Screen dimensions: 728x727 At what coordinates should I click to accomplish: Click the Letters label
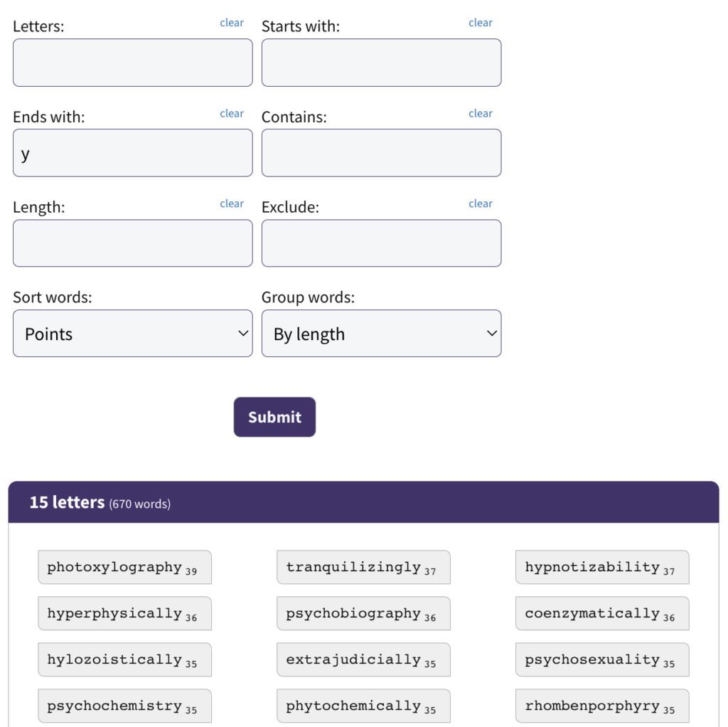(38, 26)
